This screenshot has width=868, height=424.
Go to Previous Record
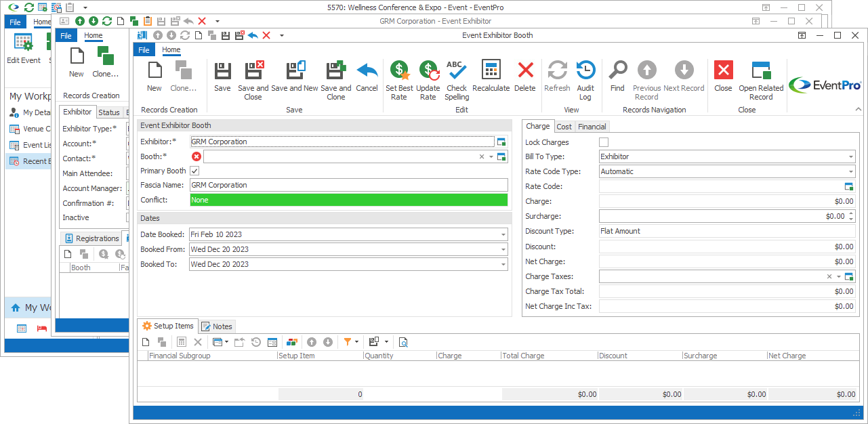click(646, 80)
